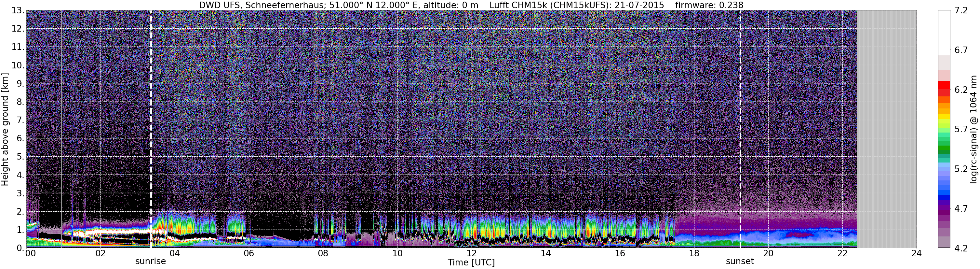Click the "log(rc-signal) @ 1064 nm" colorbar title

(x=973, y=129)
